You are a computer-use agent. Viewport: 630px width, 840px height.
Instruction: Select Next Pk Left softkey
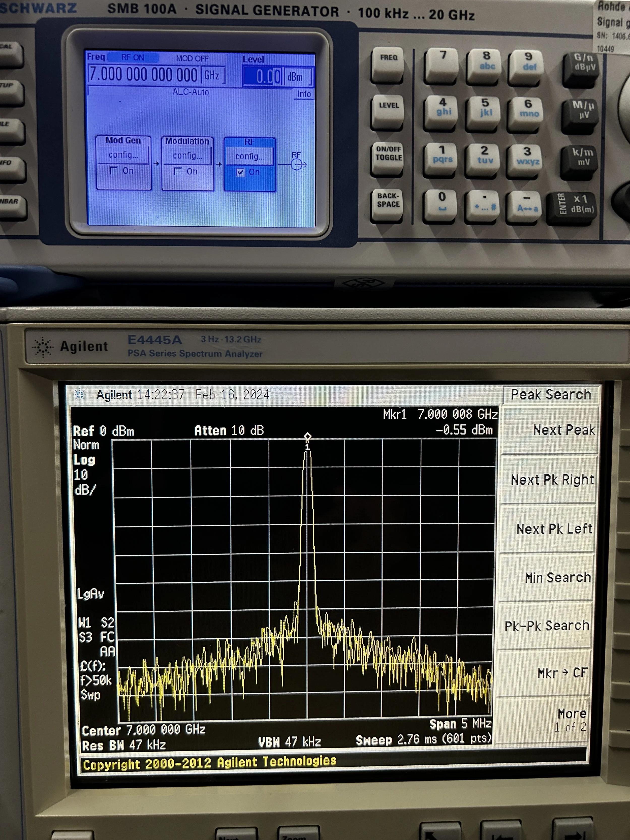[x=548, y=528]
